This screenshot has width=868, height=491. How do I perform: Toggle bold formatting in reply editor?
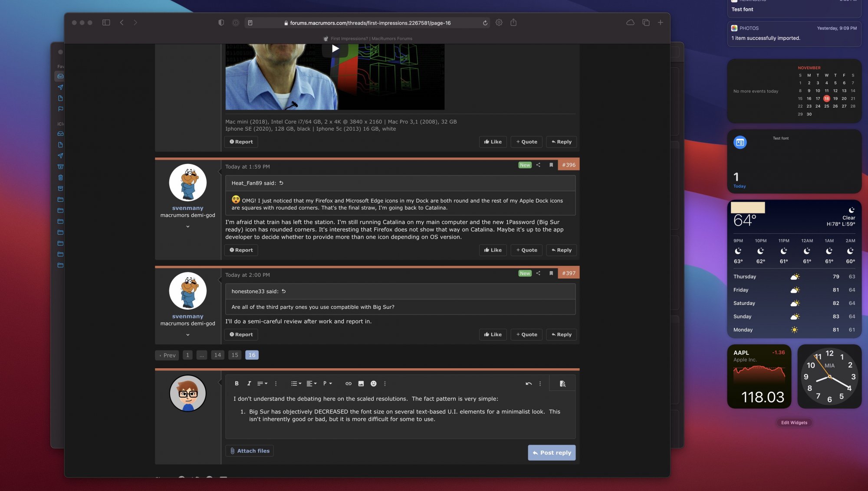pyautogui.click(x=237, y=383)
